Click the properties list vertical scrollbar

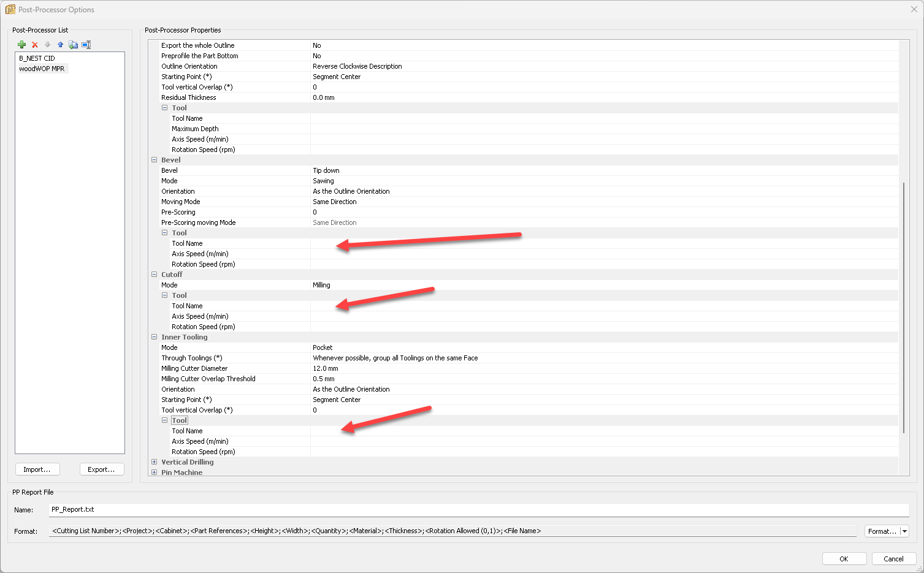point(904,306)
